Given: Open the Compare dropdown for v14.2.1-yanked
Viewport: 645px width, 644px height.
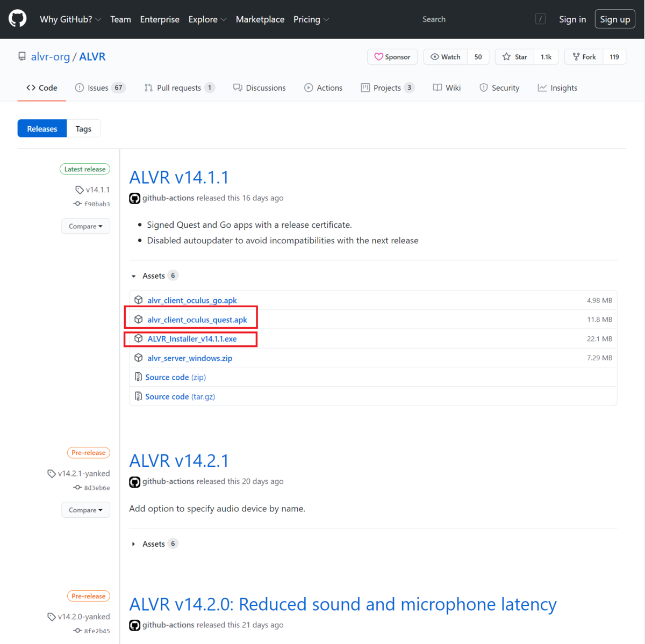Looking at the screenshot, I should click(85, 510).
